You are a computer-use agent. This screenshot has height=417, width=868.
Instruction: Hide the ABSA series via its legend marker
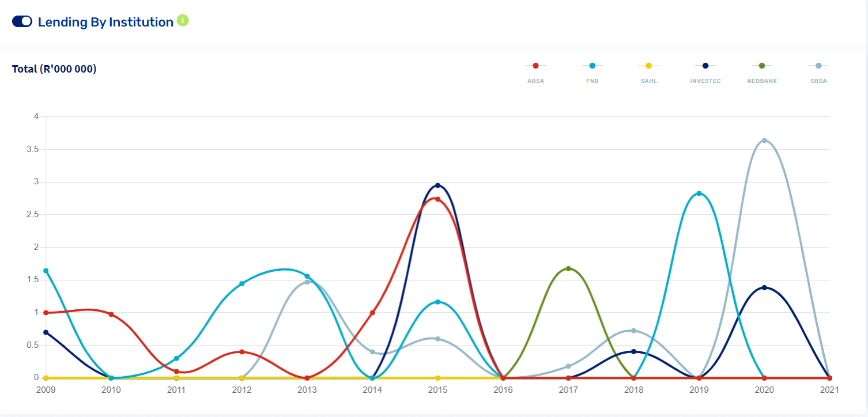tap(535, 66)
